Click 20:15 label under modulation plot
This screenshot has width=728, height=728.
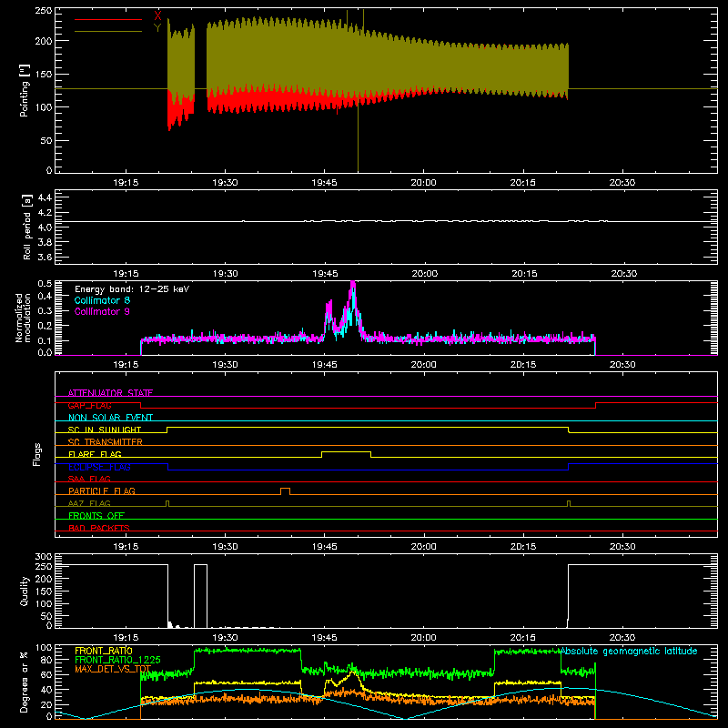pos(523,365)
